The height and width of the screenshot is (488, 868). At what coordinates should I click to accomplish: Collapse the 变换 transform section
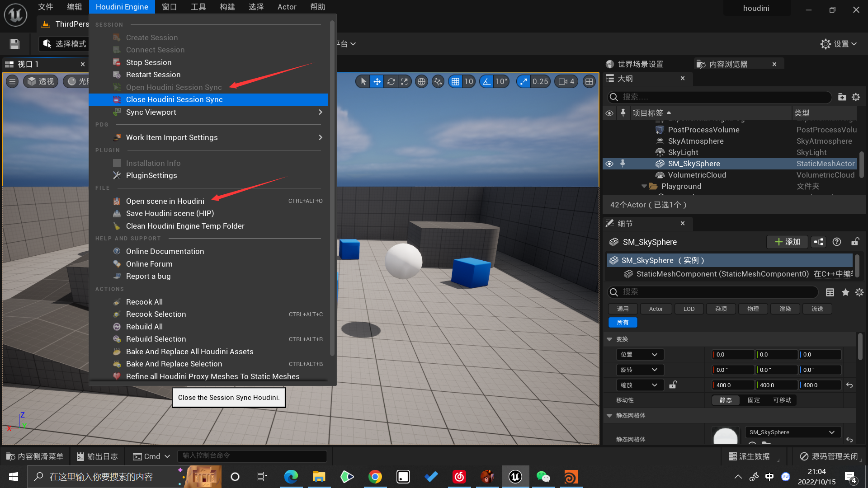point(609,339)
